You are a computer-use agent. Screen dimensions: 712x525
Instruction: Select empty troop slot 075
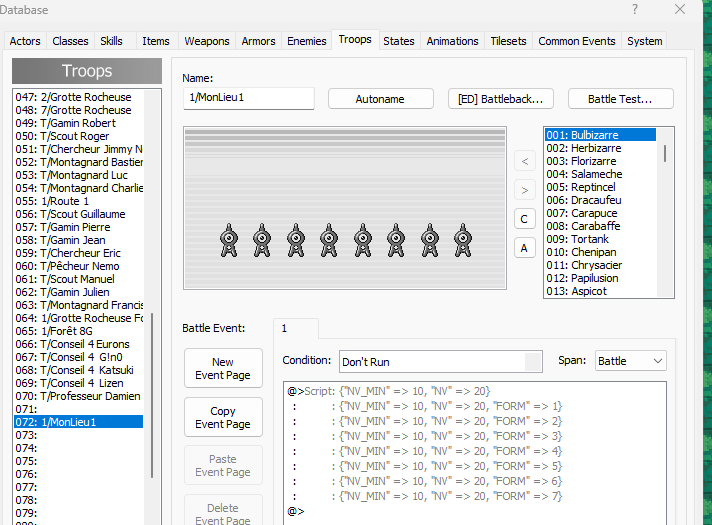click(x=79, y=461)
